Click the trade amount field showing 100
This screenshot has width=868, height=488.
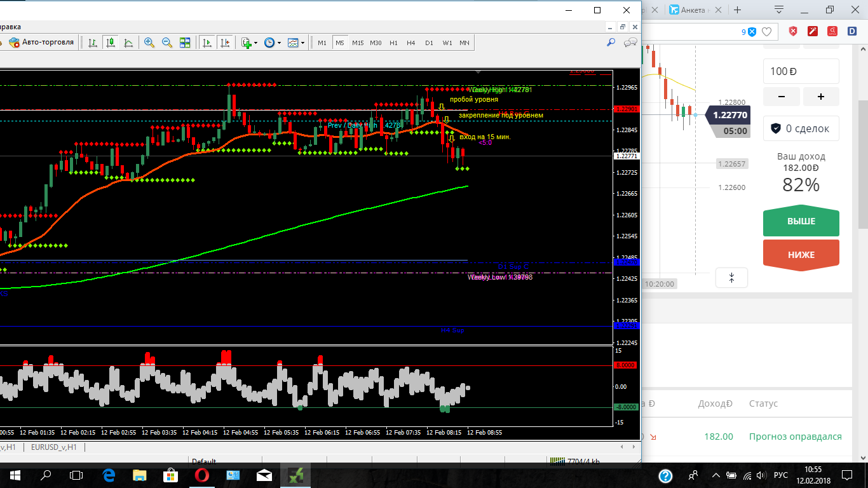click(801, 71)
